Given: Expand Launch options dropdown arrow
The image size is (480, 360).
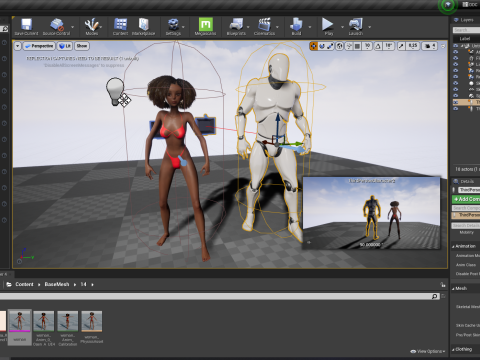Looking at the screenshot, I should pyautogui.click(x=369, y=27).
